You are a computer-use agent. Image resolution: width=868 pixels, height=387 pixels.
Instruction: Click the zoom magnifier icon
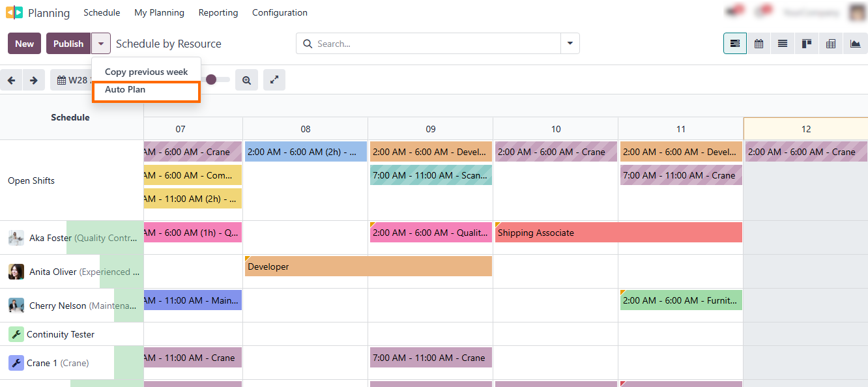click(x=246, y=79)
